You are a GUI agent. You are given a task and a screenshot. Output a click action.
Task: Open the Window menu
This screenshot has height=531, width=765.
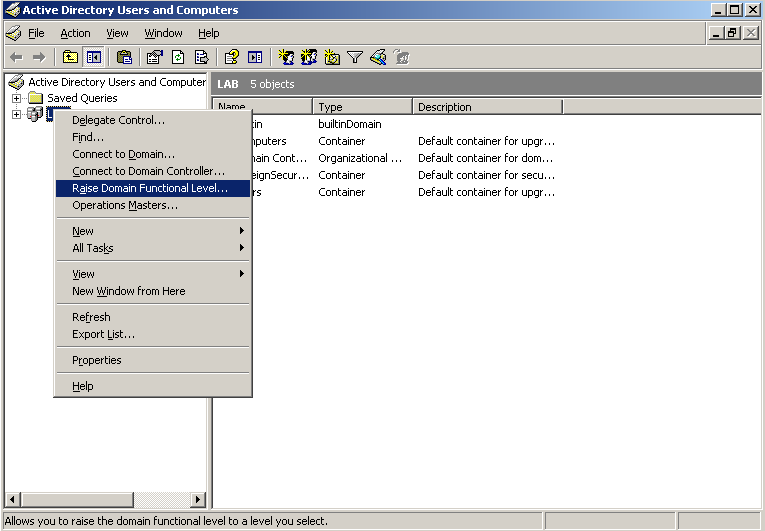point(163,33)
